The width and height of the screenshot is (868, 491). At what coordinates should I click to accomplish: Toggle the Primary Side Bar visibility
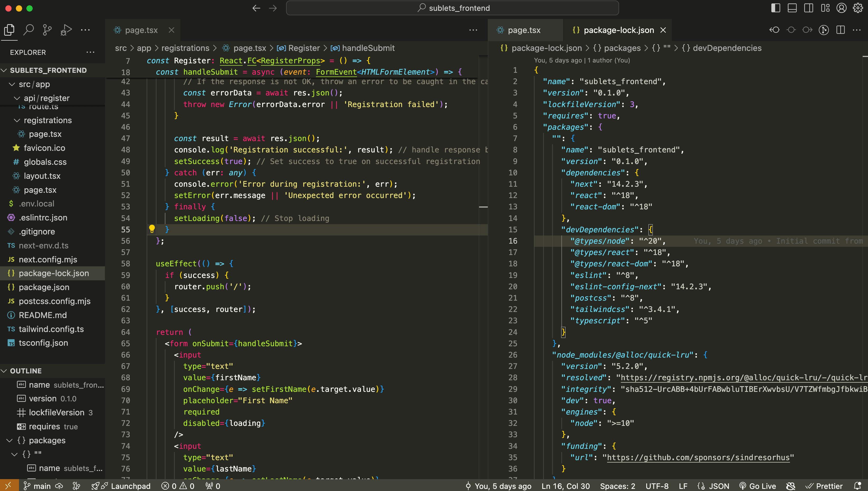tap(775, 8)
